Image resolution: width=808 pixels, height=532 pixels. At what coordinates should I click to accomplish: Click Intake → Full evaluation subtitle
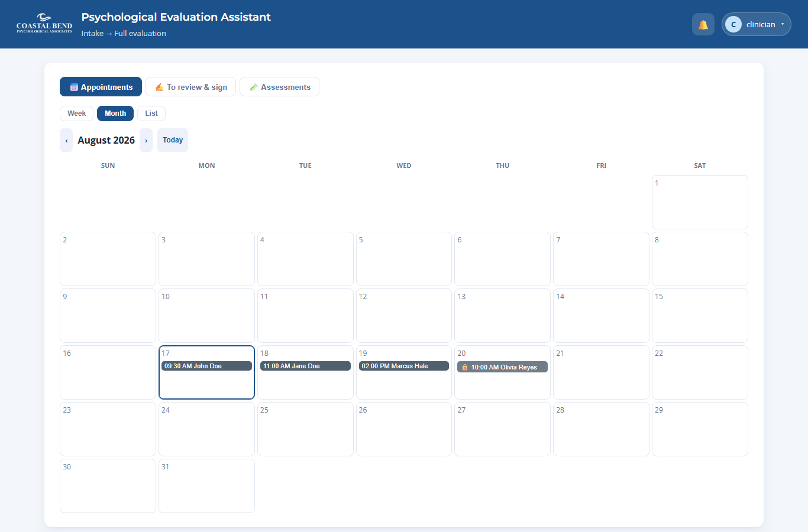point(124,33)
